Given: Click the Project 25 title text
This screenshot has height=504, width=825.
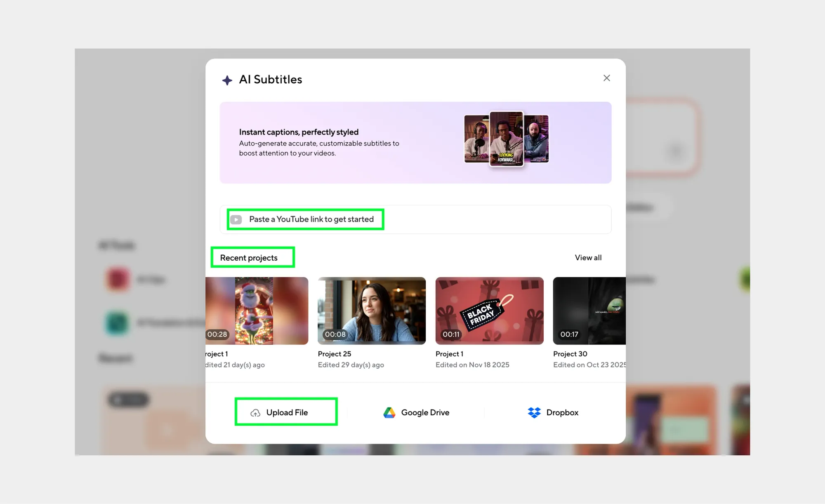Looking at the screenshot, I should pos(334,354).
